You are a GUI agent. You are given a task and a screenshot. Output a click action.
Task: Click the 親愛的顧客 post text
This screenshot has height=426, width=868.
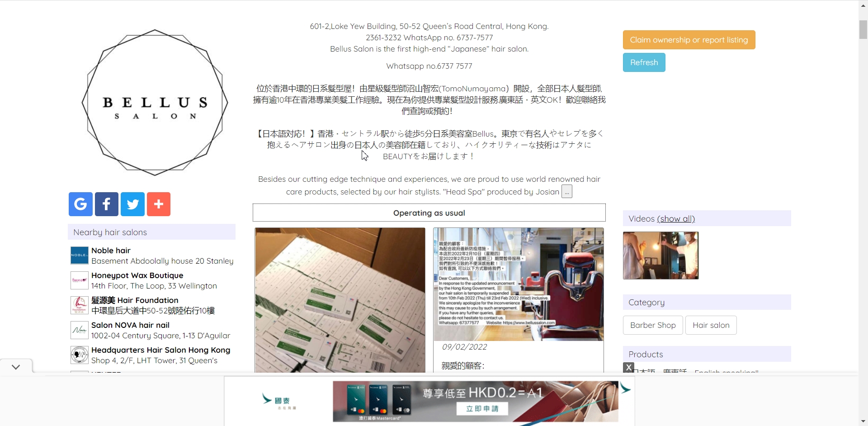pos(463,366)
